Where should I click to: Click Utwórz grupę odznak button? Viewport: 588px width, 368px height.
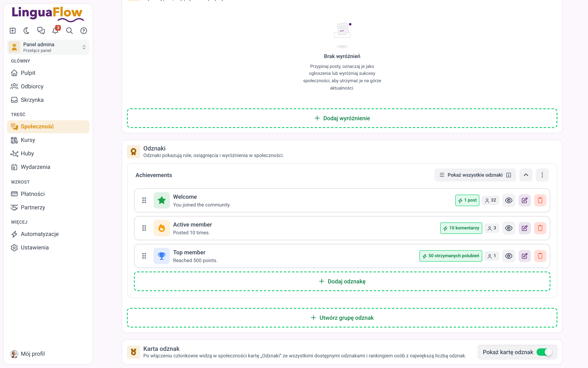[x=342, y=318]
